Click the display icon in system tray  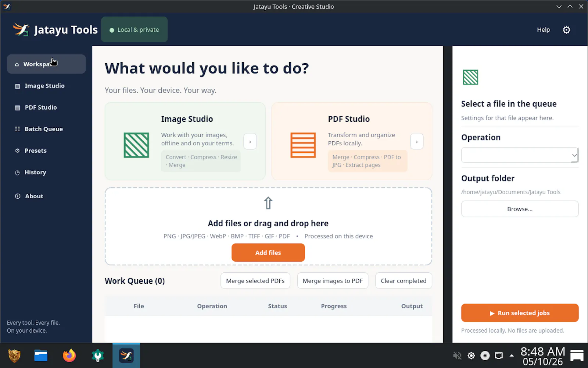coord(499,355)
